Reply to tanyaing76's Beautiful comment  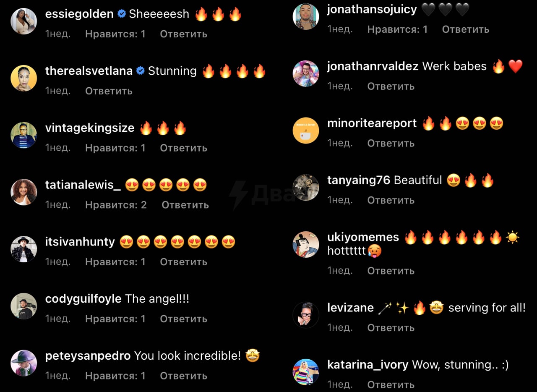point(391,200)
